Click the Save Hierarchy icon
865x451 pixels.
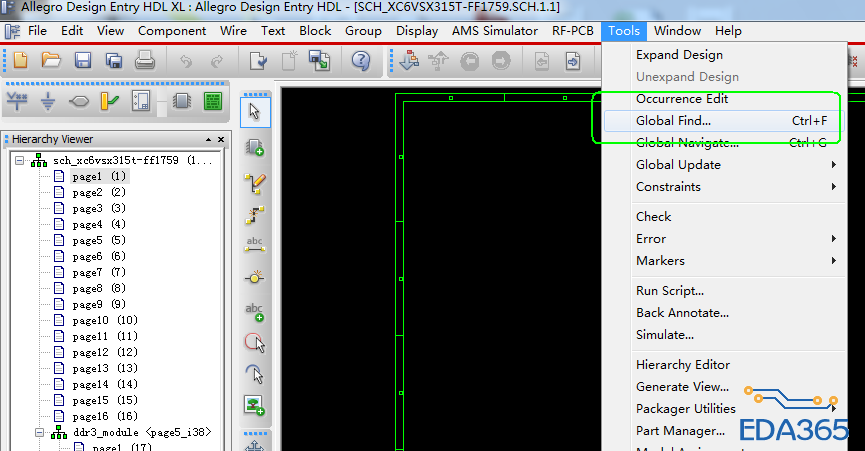tap(319, 60)
